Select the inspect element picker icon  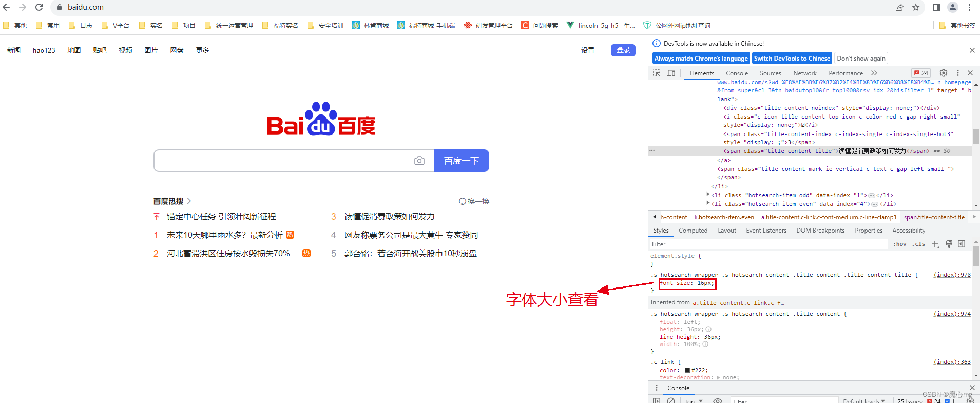pos(657,73)
